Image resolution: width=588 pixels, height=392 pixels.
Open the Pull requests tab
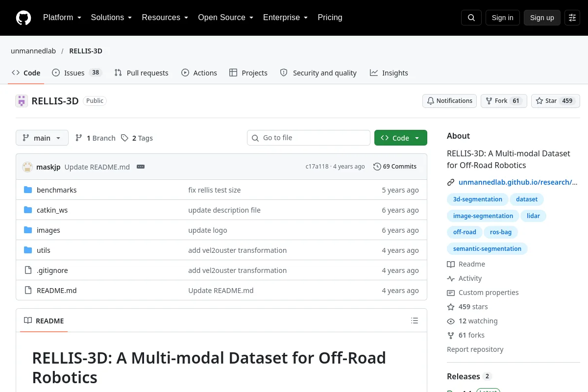pos(141,73)
